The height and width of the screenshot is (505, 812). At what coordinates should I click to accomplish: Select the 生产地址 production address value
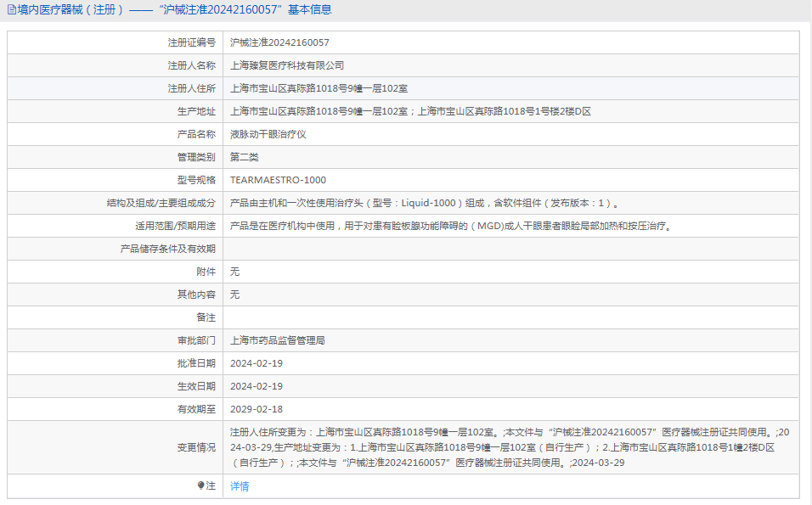410,111
